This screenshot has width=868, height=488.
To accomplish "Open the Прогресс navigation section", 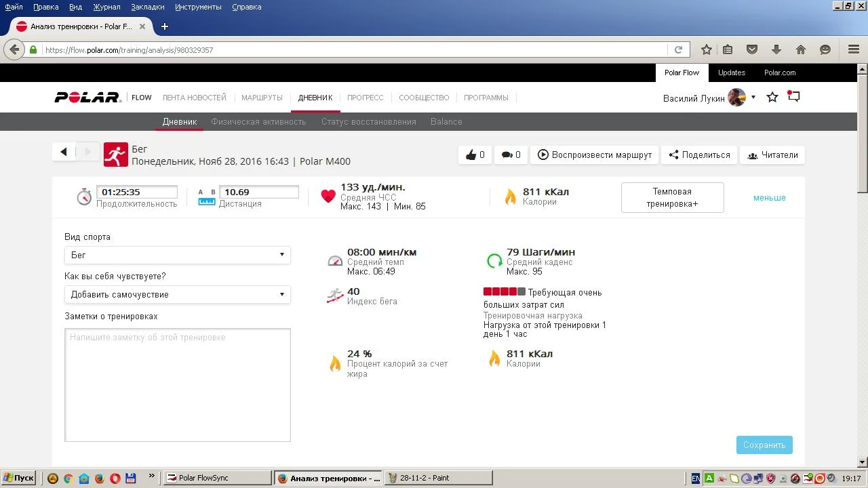I will (x=365, y=98).
